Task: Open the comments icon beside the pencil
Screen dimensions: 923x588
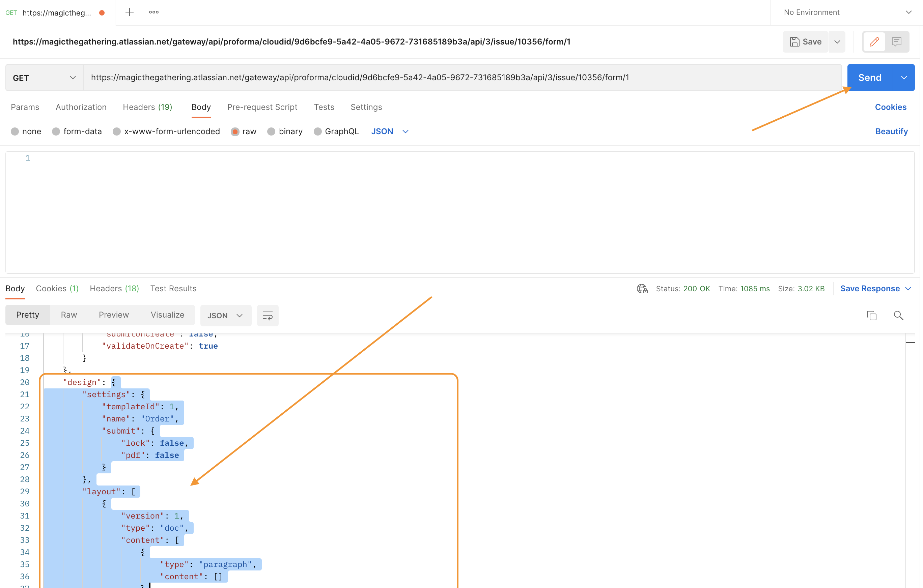Action: click(x=897, y=41)
